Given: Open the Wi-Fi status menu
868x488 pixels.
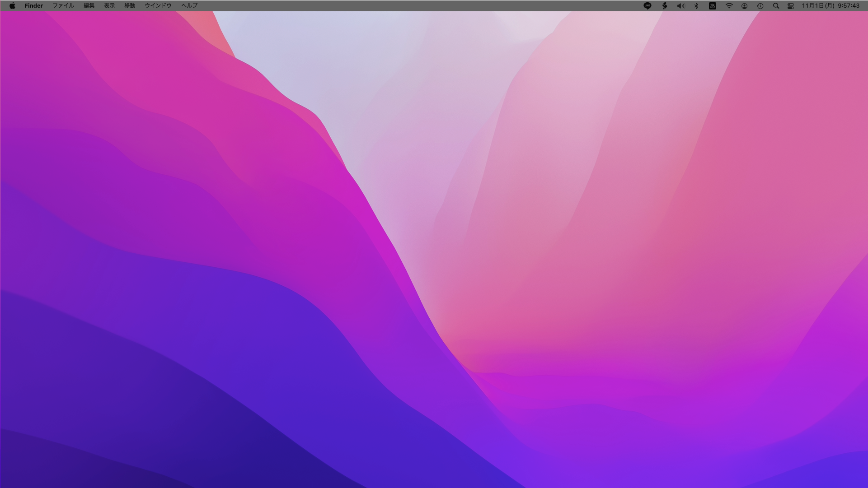Looking at the screenshot, I should (x=729, y=6).
